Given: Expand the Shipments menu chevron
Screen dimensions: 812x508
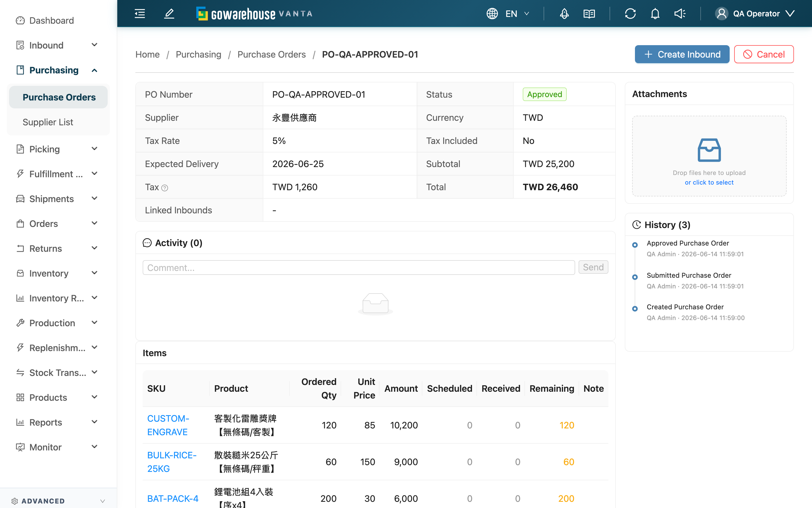Looking at the screenshot, I should (x=95, y=198).
